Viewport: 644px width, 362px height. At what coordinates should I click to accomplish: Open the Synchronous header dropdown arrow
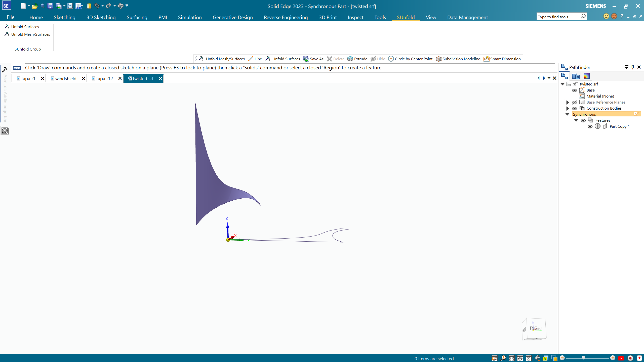tap(636, 114)
